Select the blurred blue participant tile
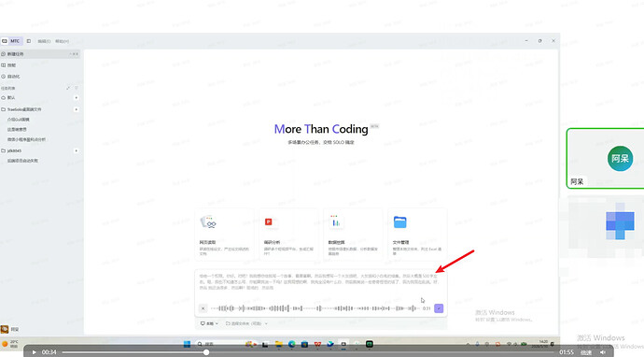This screenshot has height=357, width=644. [x=606, y=226]
